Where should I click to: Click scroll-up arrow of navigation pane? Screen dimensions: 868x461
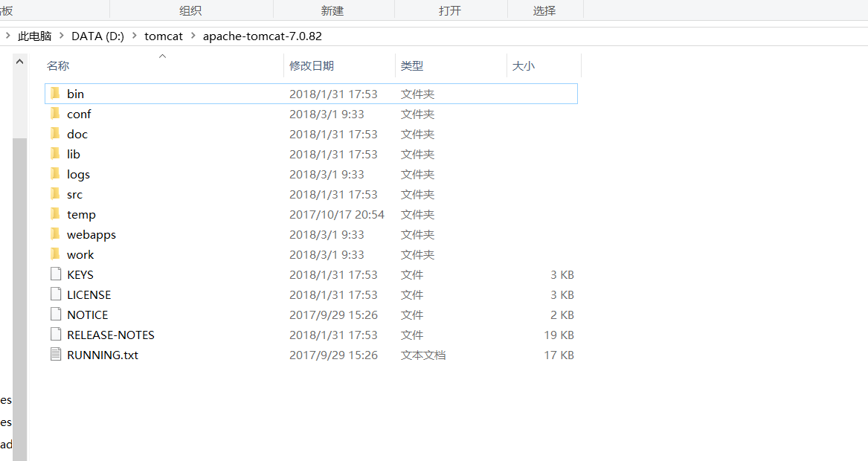(19, 62)
